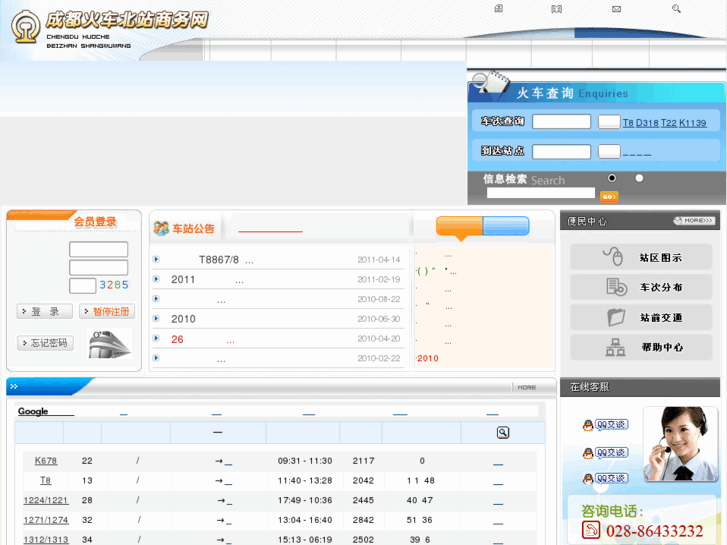Image resolution: width=727 pixels, height=545 pixels.
Task: Switch to the blue tab in the announcement panel
Action: pyautogui.click(x=506, y=226)
